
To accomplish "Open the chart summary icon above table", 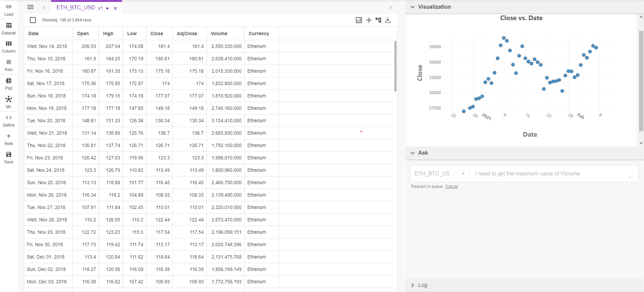I will [359, 20].
